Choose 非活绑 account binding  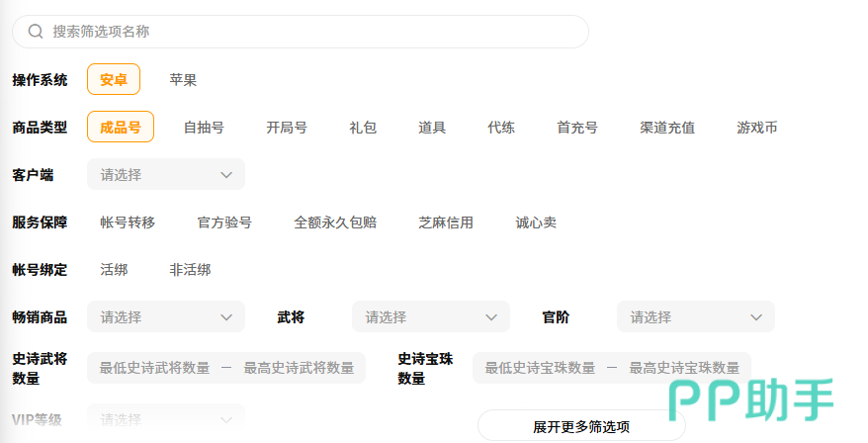click(x=190, y=269)
